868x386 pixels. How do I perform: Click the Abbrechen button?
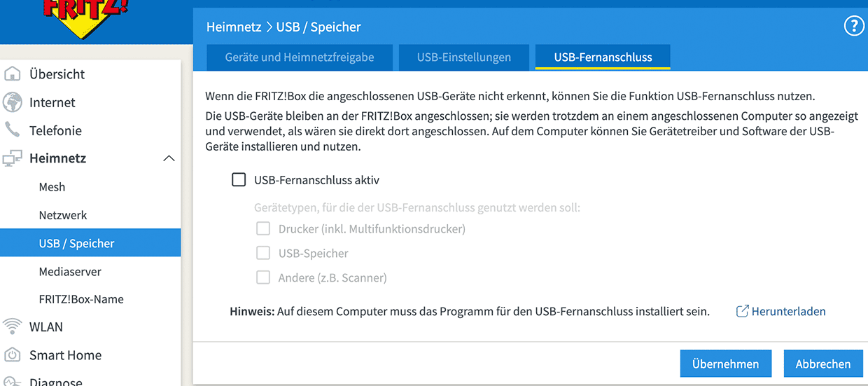click(x=823, y=364)
